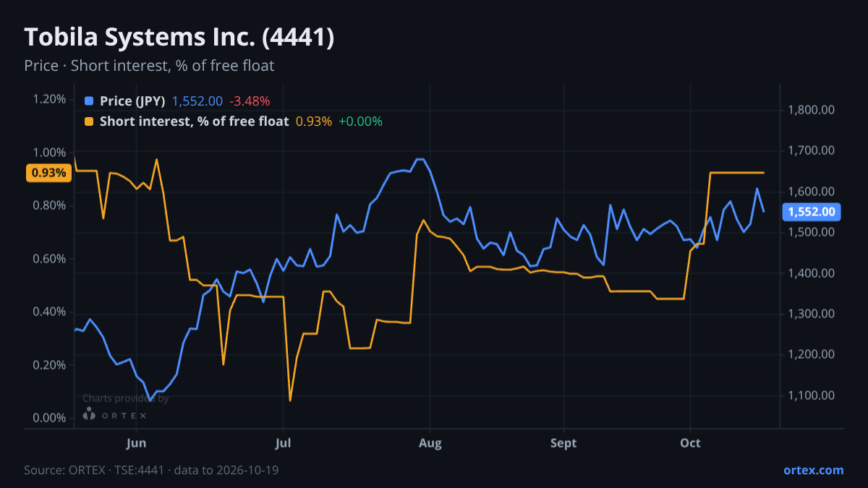This screenshot has height=488, width=868.
Task: Click the source and data date footer text
Action: (x=151, y=470)
